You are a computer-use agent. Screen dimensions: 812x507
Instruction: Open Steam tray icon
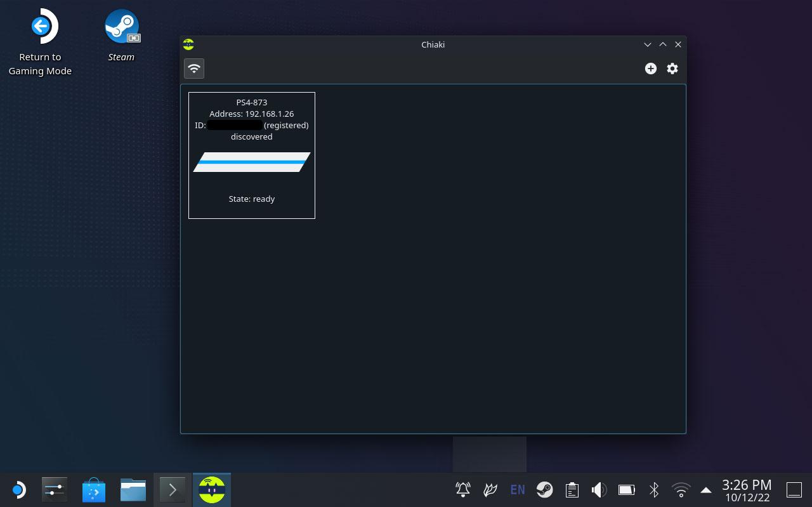tap(544, 489)
